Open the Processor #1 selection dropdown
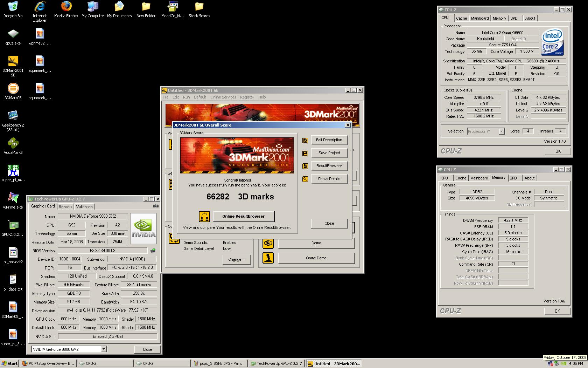The height and width of the screenshot is (368, 588). pos(502,131)
